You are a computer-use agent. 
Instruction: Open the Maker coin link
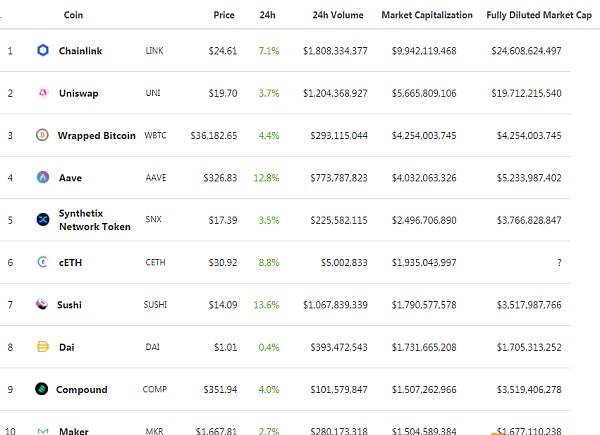tap(74, 431)
